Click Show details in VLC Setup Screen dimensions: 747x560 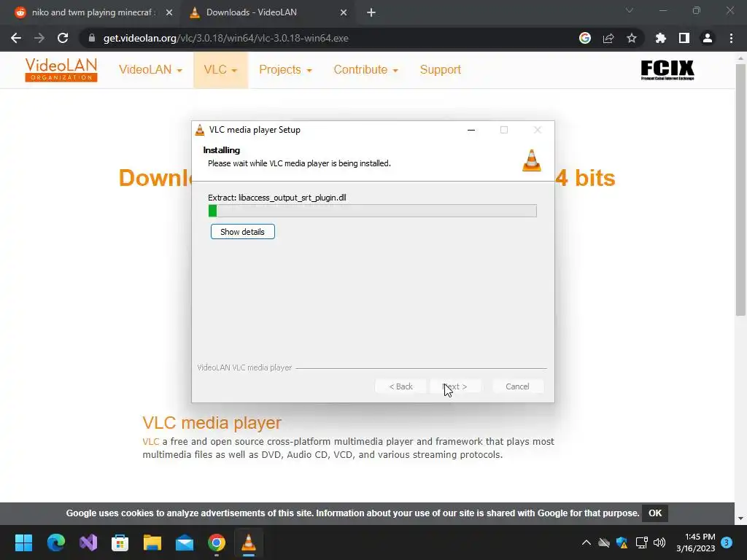242,232
